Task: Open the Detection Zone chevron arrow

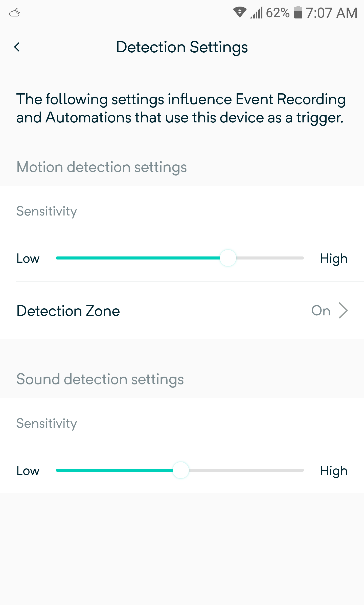Action: (x=343, y=310)
